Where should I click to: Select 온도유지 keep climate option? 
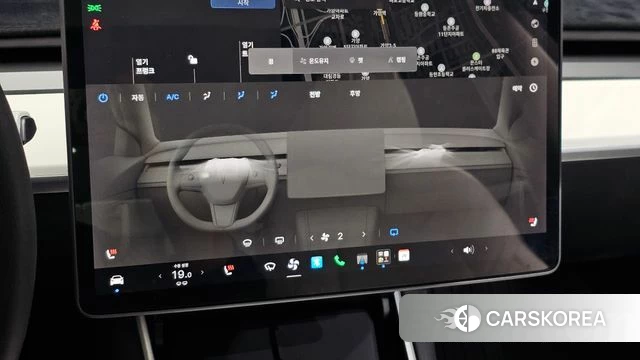tap(314, 61)
